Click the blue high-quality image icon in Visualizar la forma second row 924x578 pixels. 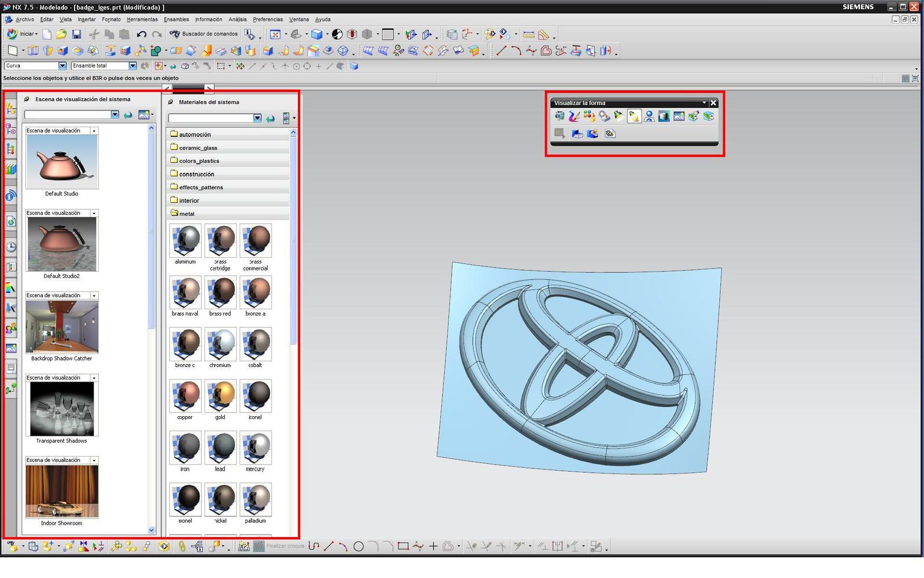pyautogui.click(x=593, y=134)
